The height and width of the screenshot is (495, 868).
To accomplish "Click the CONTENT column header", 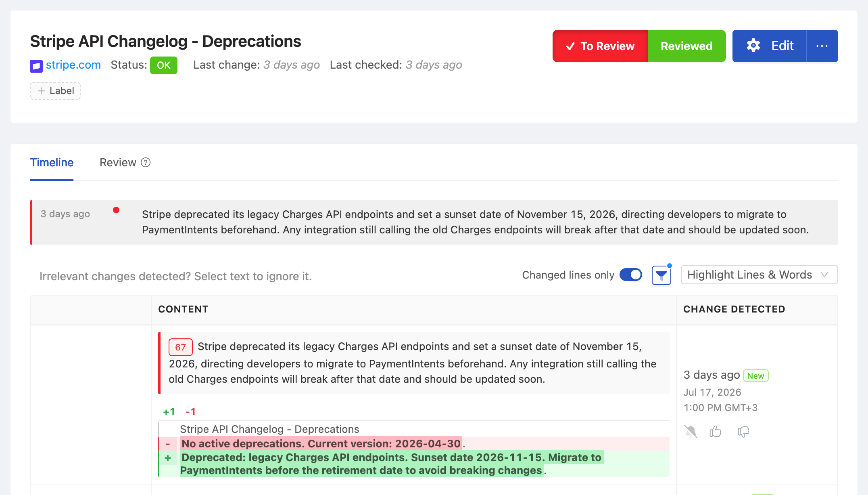I will (x=183, y=309).
